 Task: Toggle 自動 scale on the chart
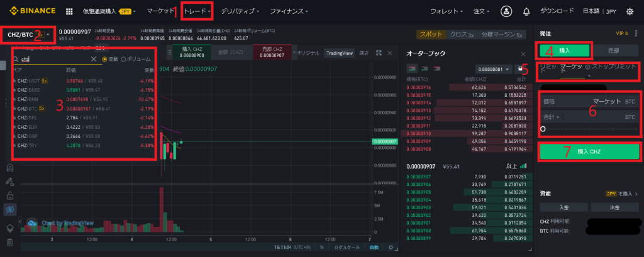(x=374, y=248)
